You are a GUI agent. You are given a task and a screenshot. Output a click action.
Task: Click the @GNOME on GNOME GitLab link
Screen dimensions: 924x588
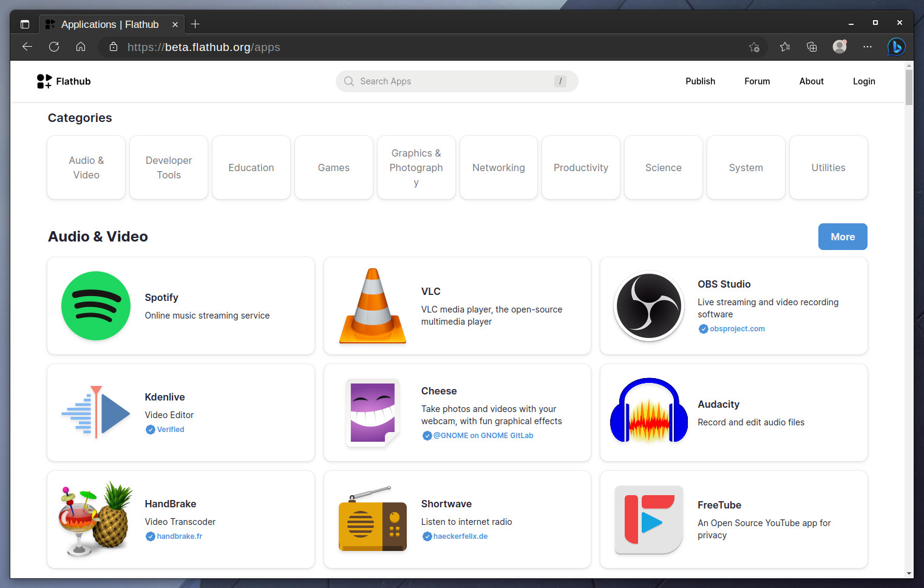(483, 436)
